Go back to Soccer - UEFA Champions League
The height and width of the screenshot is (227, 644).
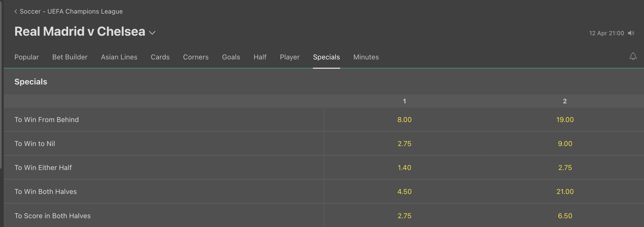coord(71,11)
